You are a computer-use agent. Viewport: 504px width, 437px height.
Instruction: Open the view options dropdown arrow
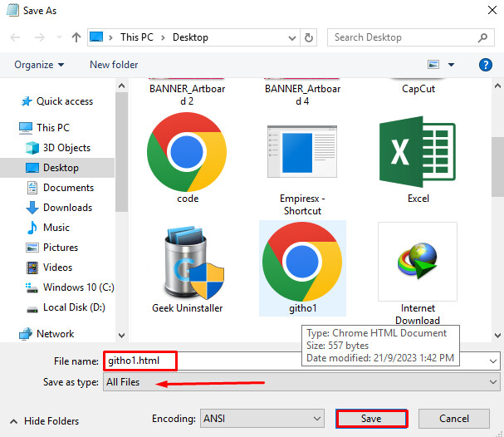[x=451, y=65]
